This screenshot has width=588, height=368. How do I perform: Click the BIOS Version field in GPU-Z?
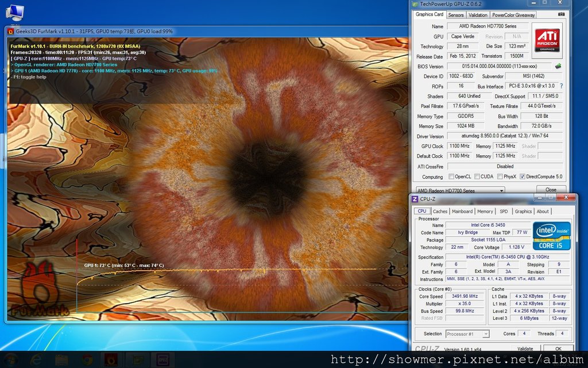pyautogui.click(x=499, y=66)
